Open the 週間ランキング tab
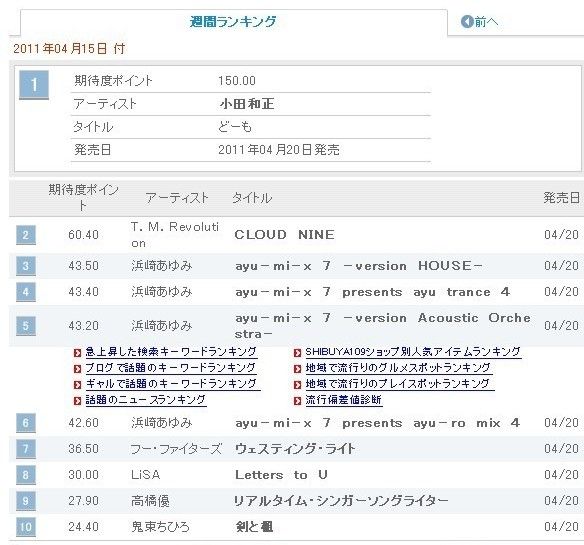 point(234,22)
